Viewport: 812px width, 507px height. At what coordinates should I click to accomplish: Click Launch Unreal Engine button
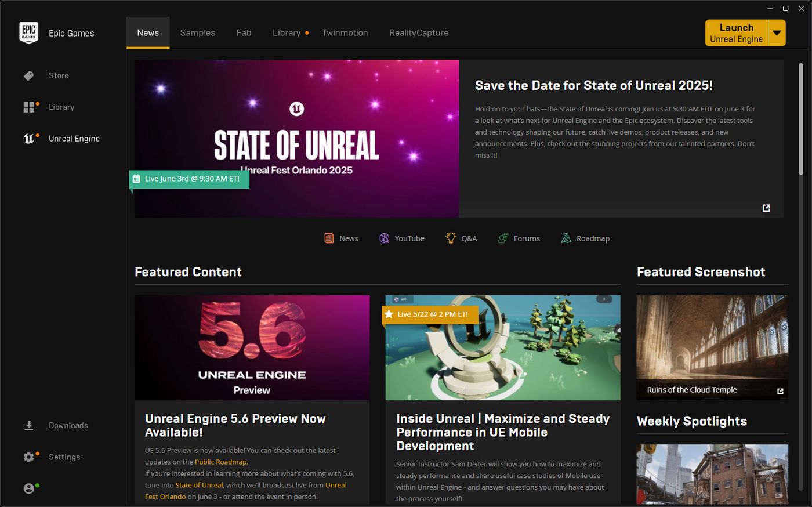click(737, 33)
